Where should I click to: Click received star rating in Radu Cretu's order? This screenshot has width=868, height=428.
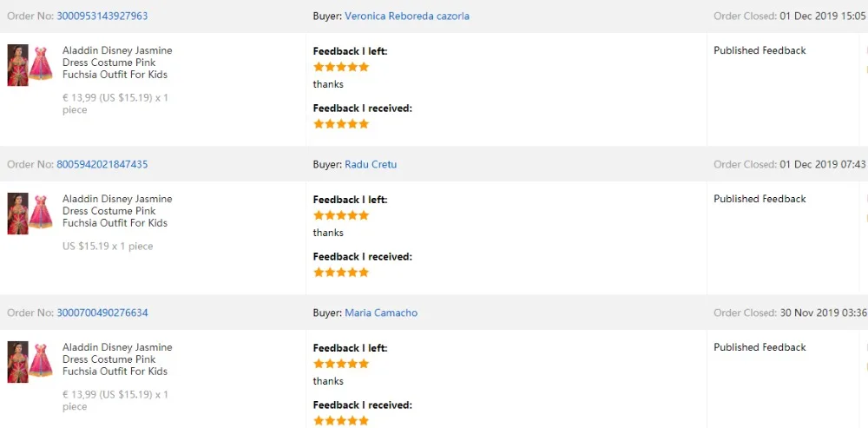pos(341,273)
